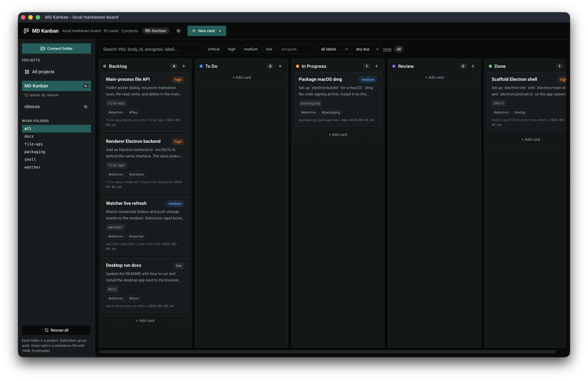Toggle the 'all' filter pill next to reset
The image size is (588, 381).
pos(398,49)
